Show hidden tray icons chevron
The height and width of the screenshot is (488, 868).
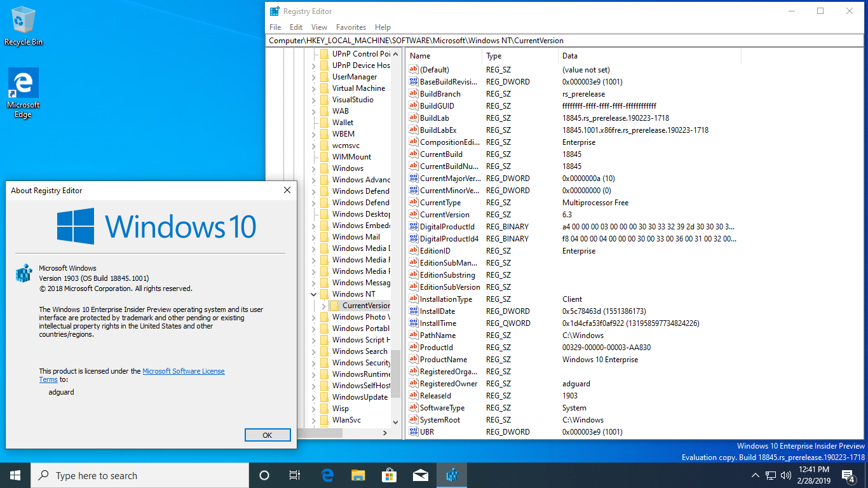756,475
